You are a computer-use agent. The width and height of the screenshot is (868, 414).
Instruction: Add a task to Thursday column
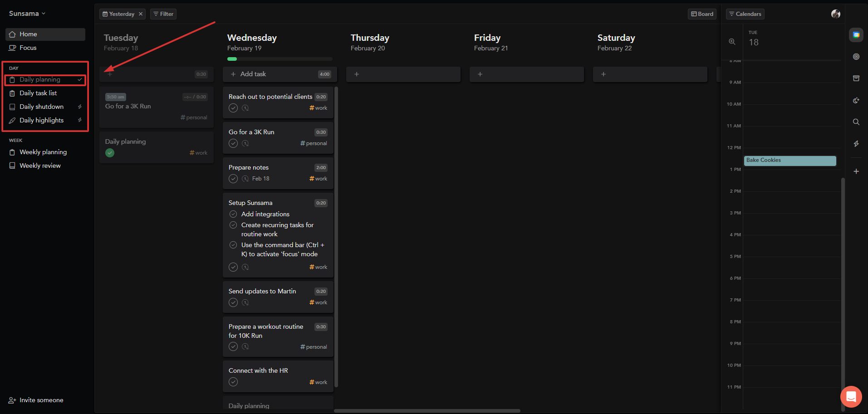403,74
